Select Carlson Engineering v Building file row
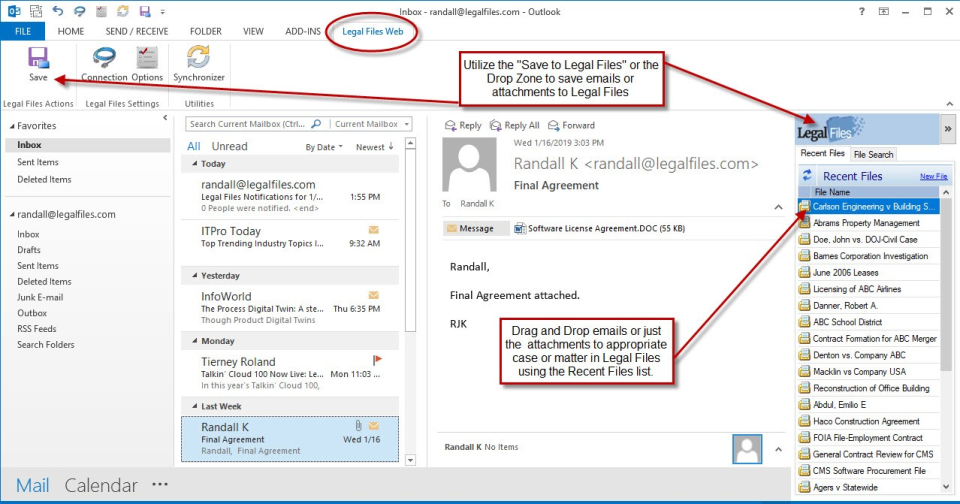 868,206
